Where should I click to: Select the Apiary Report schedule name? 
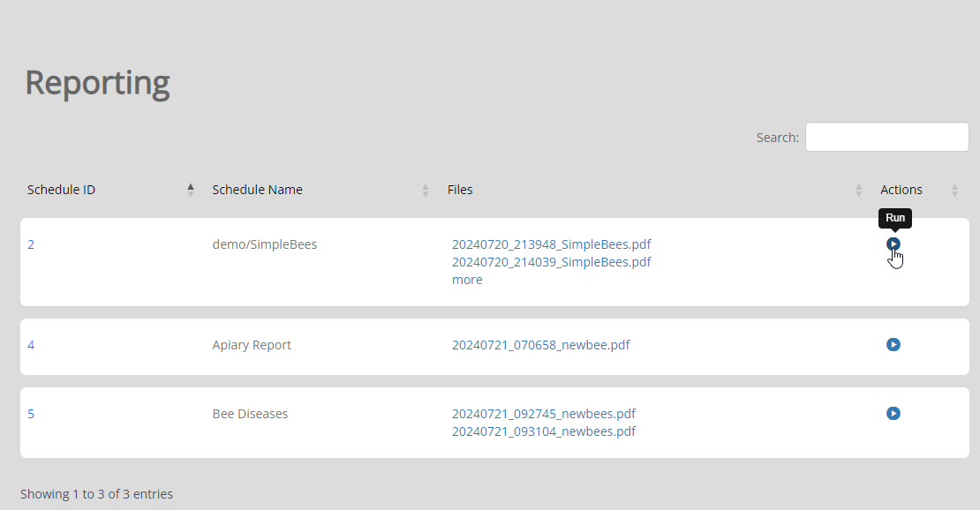(252, 345)
